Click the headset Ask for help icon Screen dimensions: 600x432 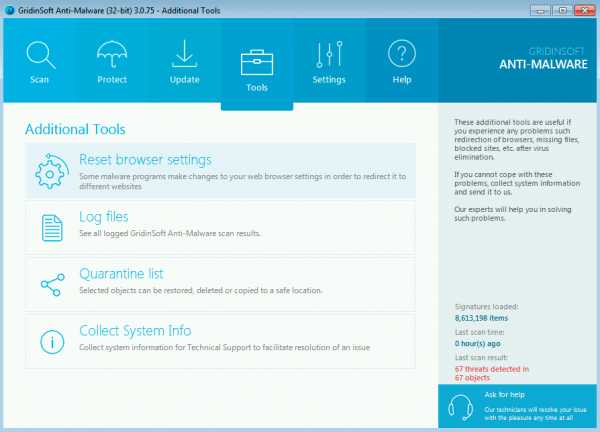[460, 408]
